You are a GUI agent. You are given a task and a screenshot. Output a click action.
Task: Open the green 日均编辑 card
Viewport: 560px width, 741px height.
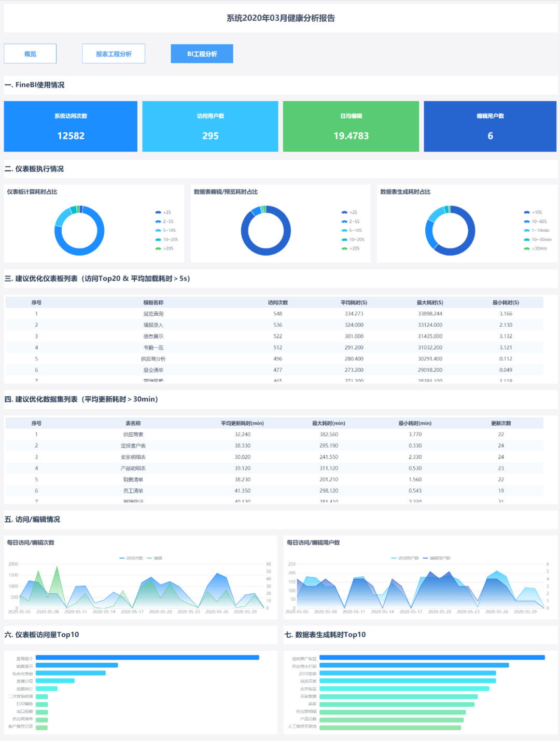[351, 127]
